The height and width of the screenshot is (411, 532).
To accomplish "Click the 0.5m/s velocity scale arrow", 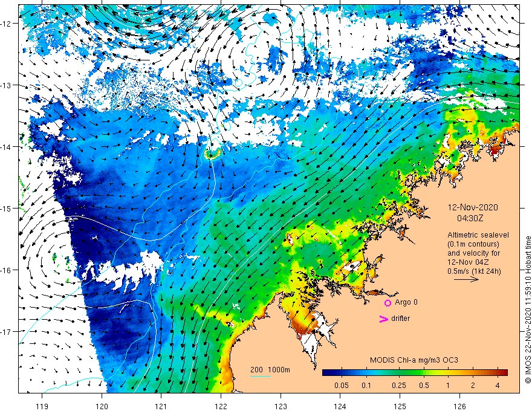I will [x=466, y=279].
